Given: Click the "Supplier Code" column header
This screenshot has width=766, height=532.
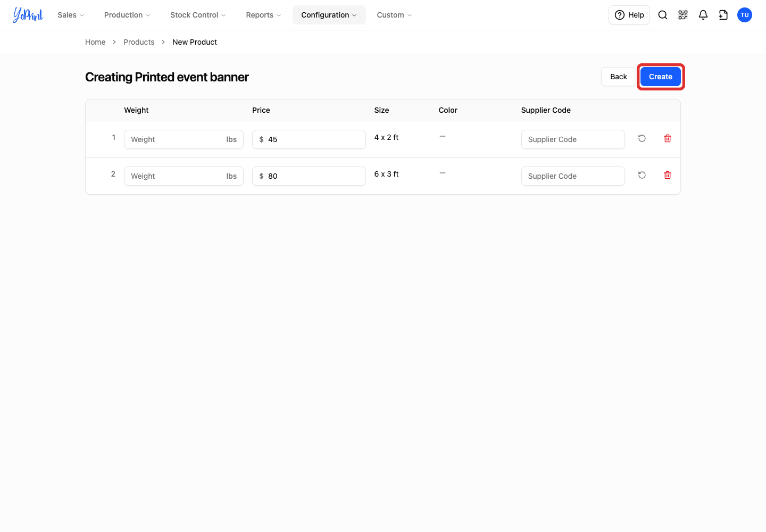Looking at the screenshot, I should (x=546, y=110).
